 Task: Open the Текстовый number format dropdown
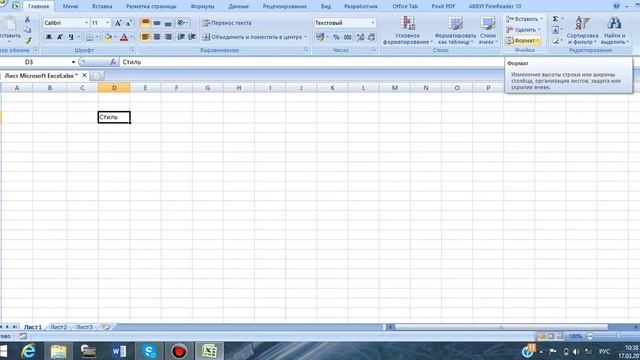click(x=372, y=23)
